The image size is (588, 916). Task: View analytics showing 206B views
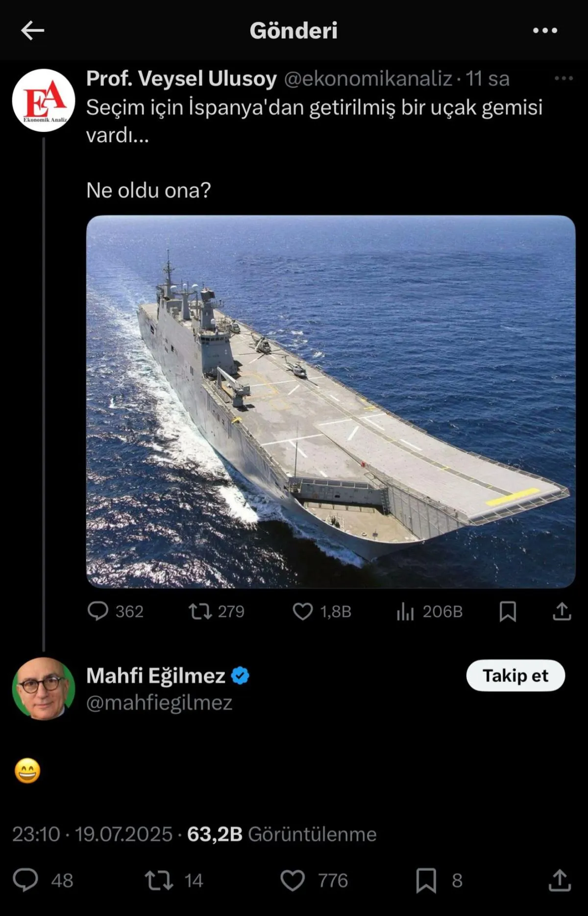click(406, 611)
